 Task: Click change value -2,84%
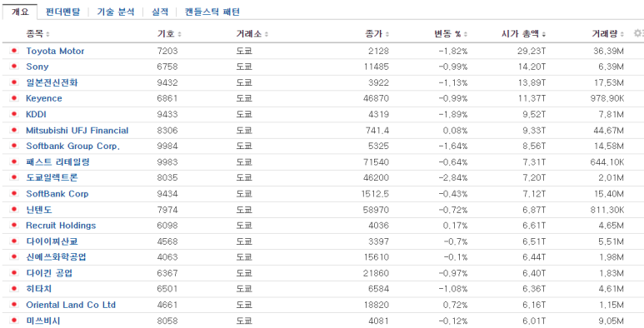pos(452,178)
